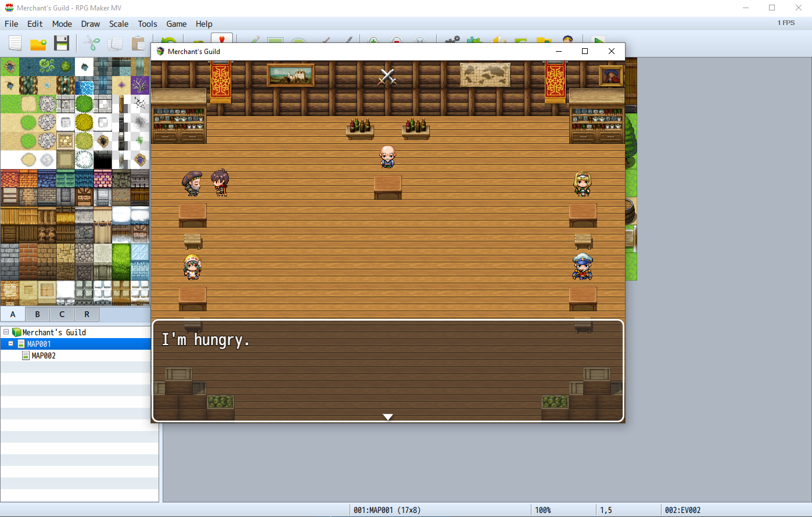
Task: Advance the "I'm hungry." dialogue box
Action: [x=387, y=370]
